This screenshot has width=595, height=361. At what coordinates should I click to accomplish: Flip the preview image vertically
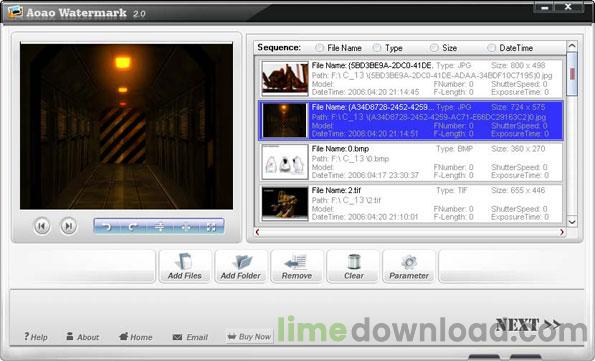tap(160, 227)
